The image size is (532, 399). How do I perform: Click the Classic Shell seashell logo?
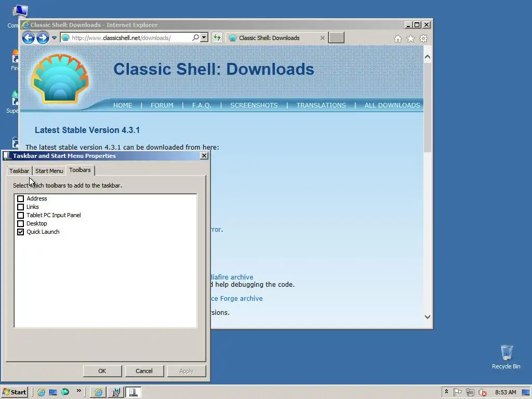coord(60,79)
